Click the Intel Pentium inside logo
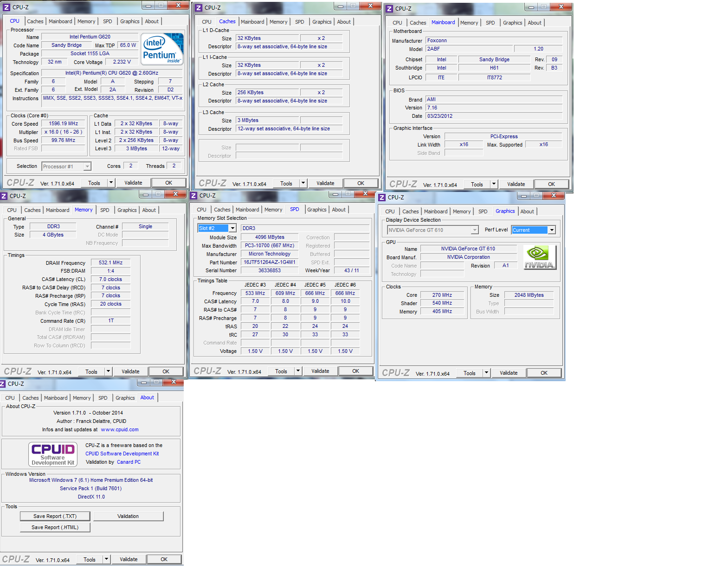Viewport: 722px width, 588px height. click(162, 49)
